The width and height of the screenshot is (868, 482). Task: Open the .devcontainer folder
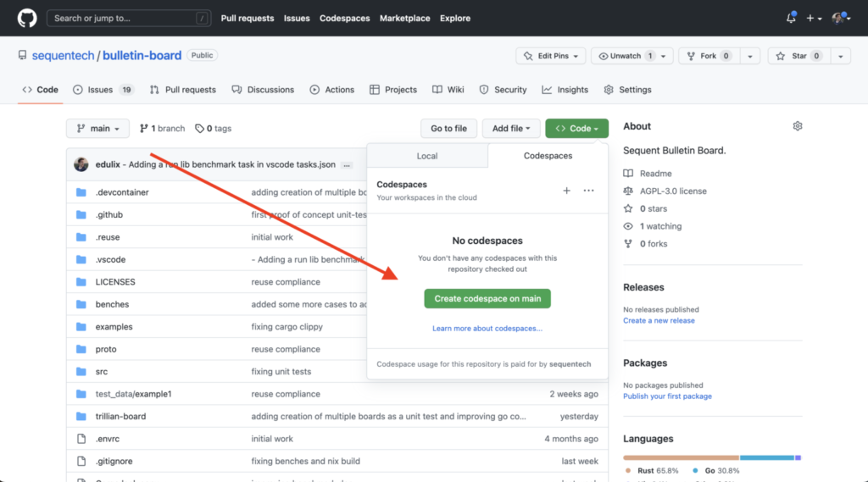tap(122, 192)
